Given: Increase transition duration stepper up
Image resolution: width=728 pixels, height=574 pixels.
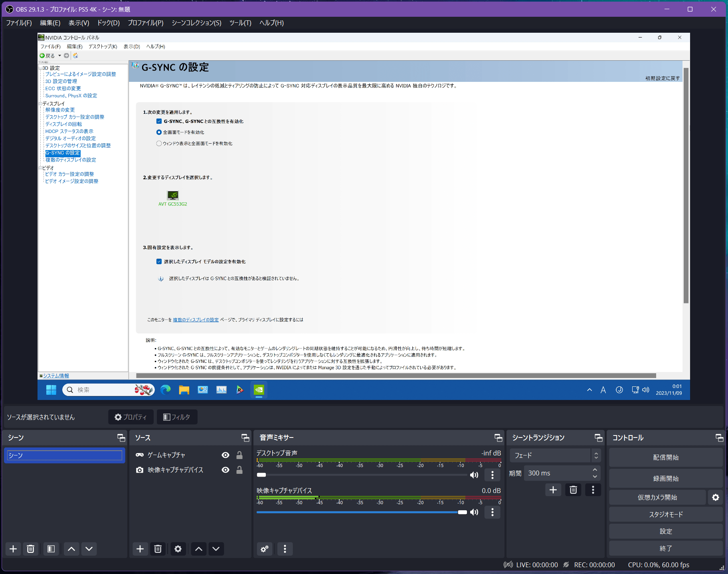Looking at the screenshot, I should [x=595, y=470].
